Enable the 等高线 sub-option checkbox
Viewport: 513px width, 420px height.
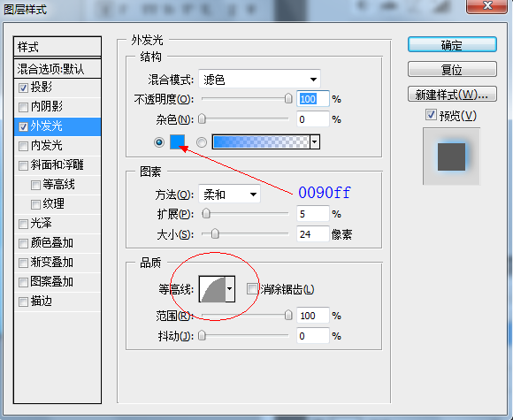click(x=35, y=185)
